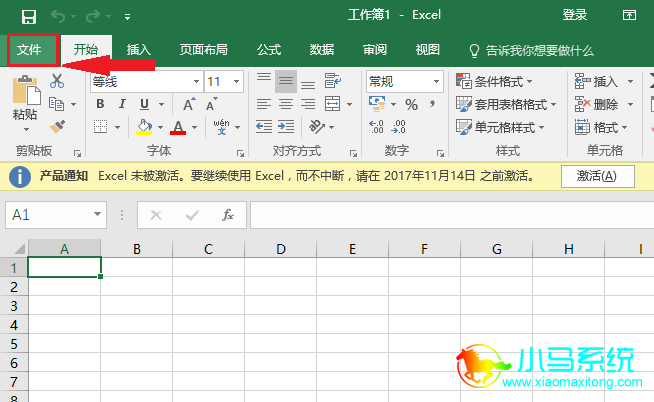Toggle Center horizontal alignment
Image resolution: width=654 pixels, height=402 pixels.
click(x=286, y=104)
